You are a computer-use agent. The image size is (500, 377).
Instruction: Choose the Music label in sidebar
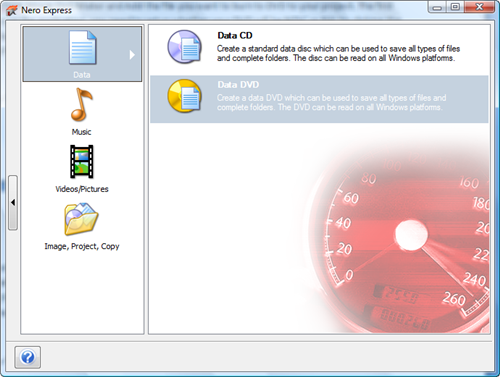(81, 132)
